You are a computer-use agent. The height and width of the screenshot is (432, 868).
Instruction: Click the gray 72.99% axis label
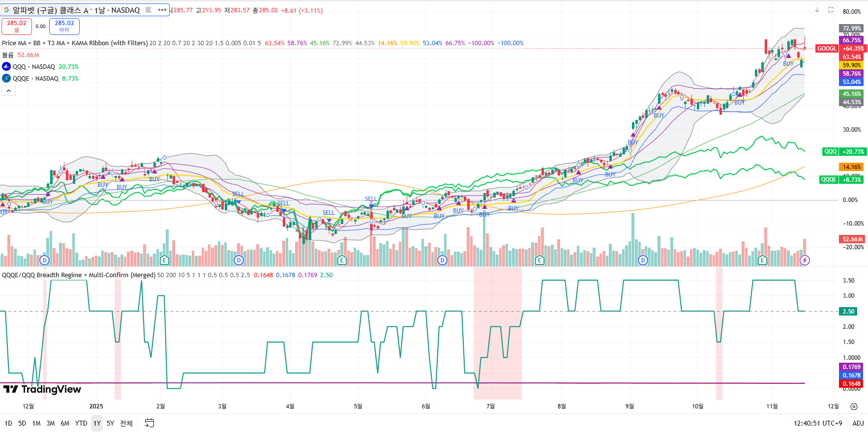pos(851,29)
